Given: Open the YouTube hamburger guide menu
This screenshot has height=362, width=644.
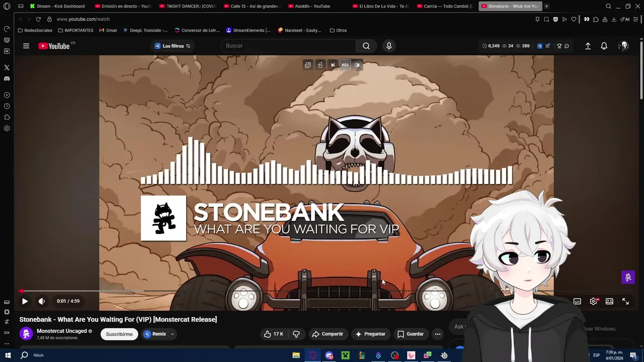Looking at the screenshot, I should pos(26,46).
